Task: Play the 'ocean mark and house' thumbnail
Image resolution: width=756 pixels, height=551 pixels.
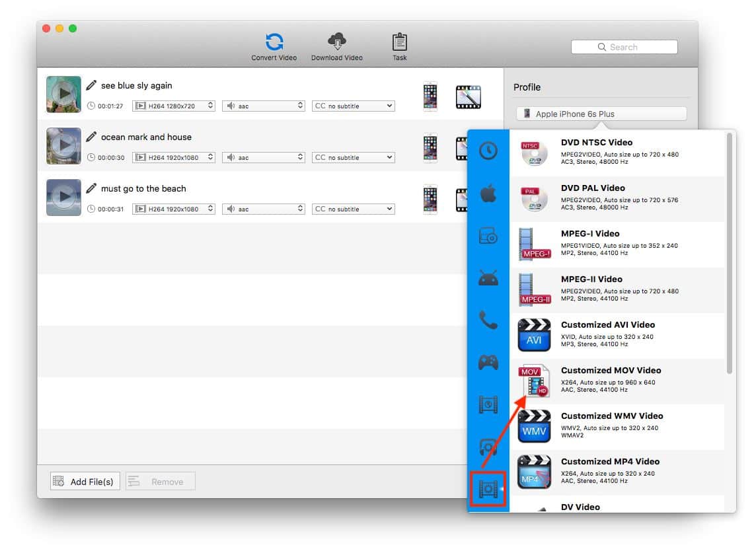Action: tap(63, 145)
